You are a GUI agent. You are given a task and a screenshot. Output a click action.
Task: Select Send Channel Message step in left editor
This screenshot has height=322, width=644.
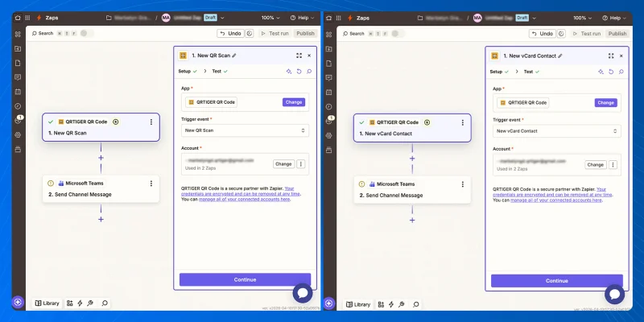(101, 189)
